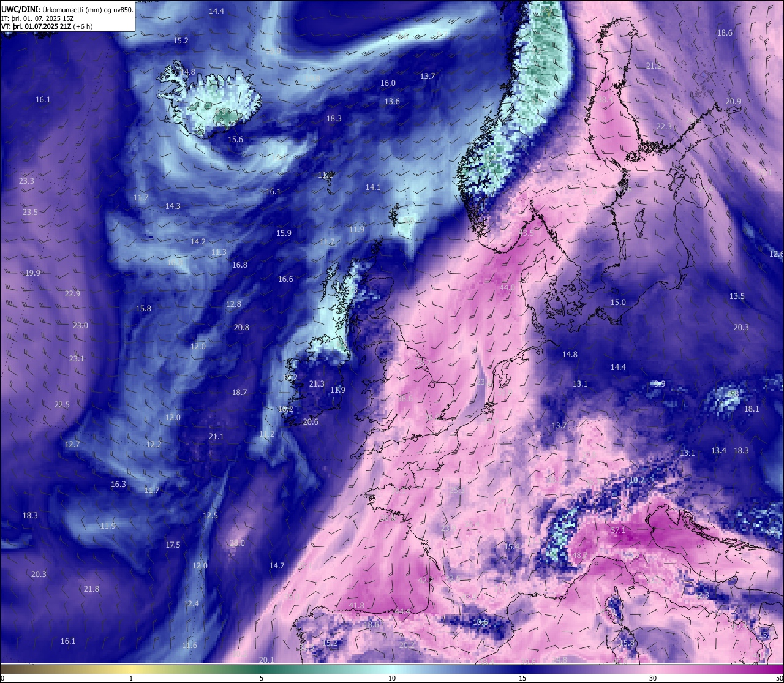Click the 11.6 value on the map

189,645
